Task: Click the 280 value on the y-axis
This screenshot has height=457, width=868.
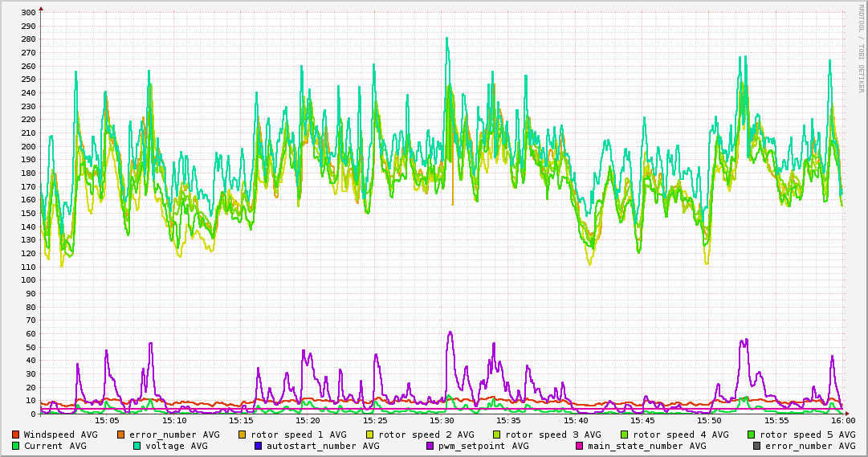Action: point(30,39)
